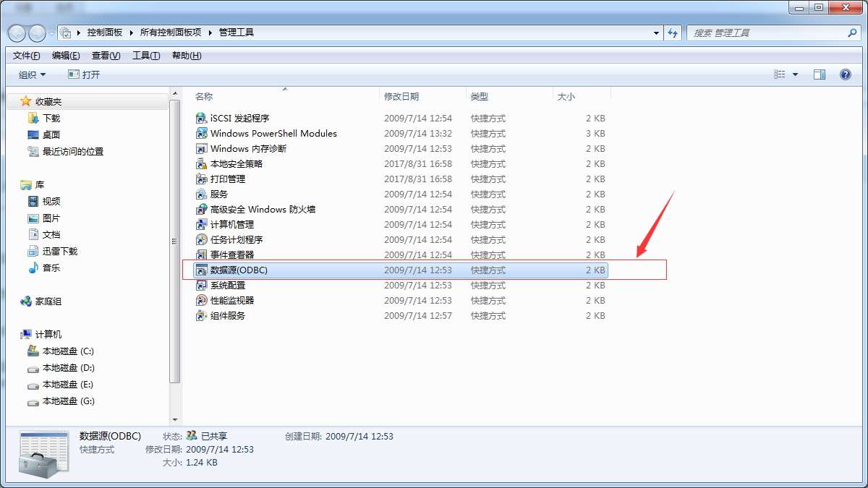Open the 查看(V) menu

pos(106,56)
